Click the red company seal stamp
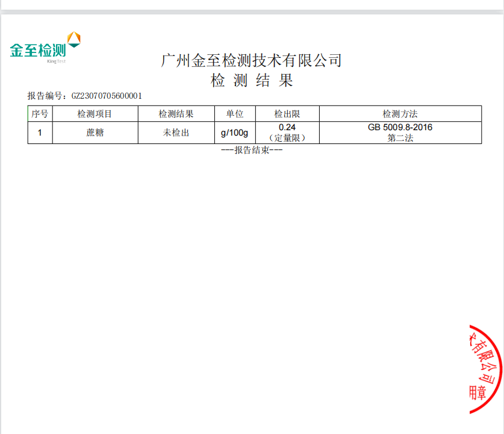504x434 pixels. point(486,368)
